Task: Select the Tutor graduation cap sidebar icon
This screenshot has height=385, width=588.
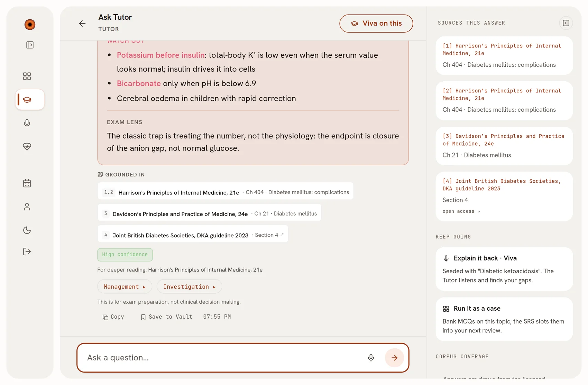Action: pos(30,100)
